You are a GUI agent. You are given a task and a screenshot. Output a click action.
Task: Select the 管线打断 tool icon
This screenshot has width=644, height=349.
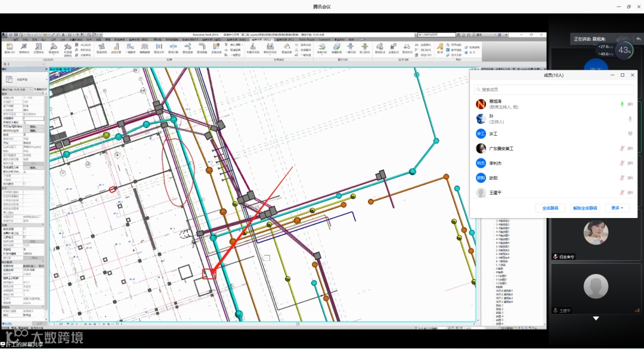pyautogui.click(x=173, y=46)
